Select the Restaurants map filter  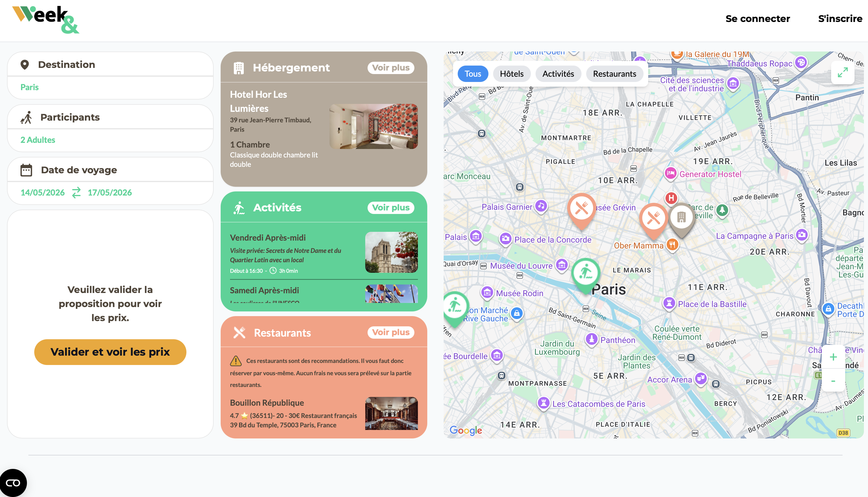click(615, 74)
